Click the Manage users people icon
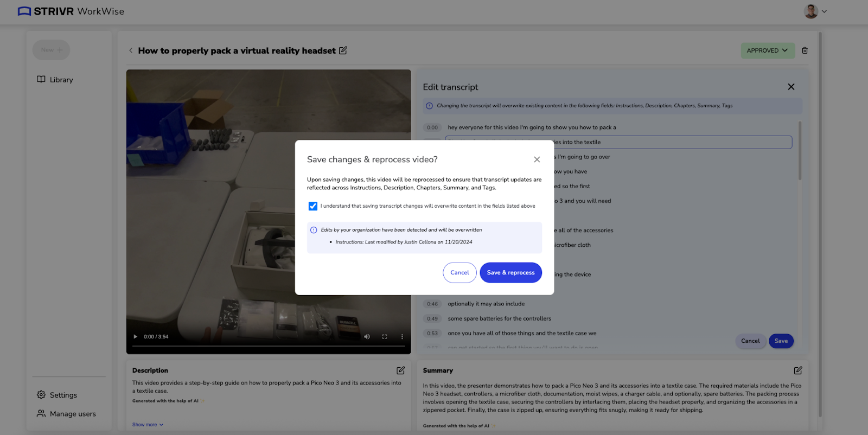Image resolution: width=868 pixels, height=435 pixels. [41, 414]
